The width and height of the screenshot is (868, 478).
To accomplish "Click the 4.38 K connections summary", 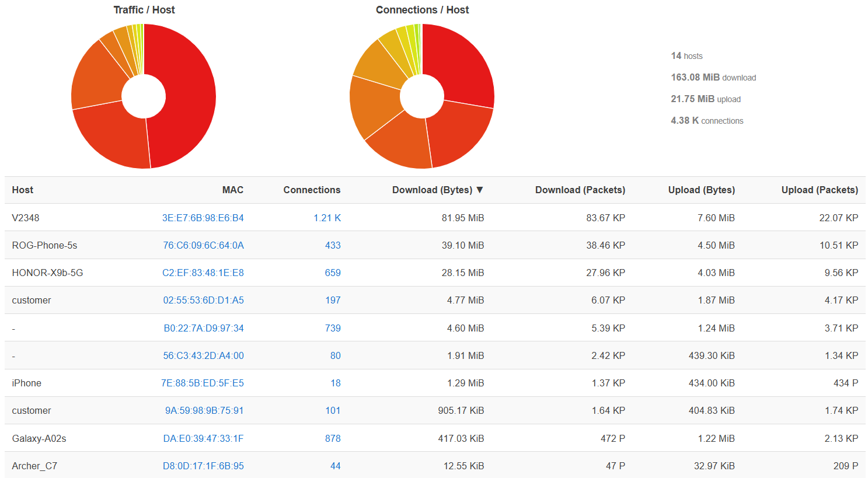I will point(707,121).
